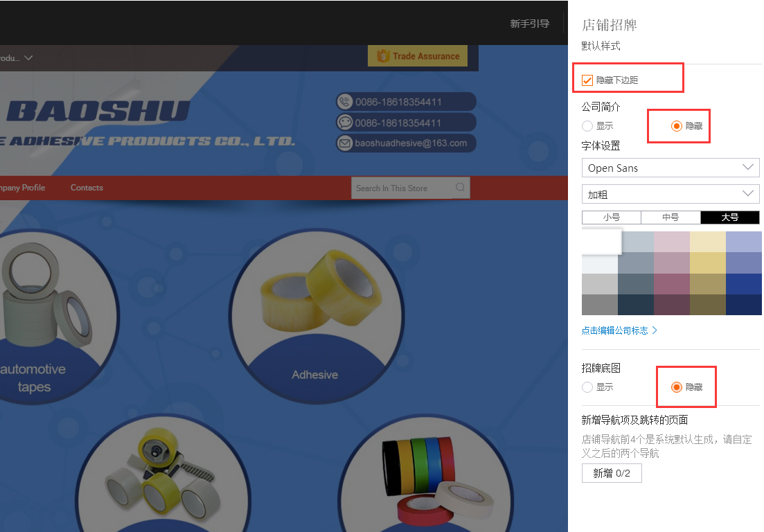This screenshot has height=532, width=764.
Task: Open the Open Sans font dropdown
Action: click(670, 168)
